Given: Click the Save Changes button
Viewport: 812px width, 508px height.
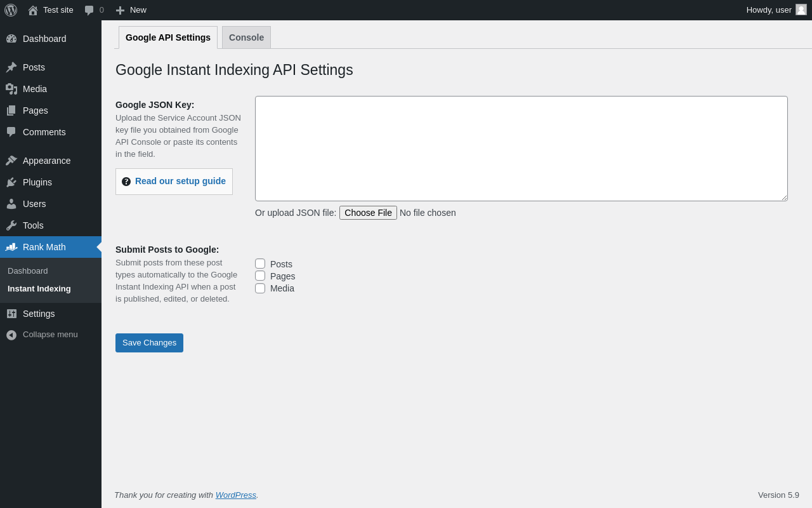Looking at the screenshot, I should pos(149,343).
